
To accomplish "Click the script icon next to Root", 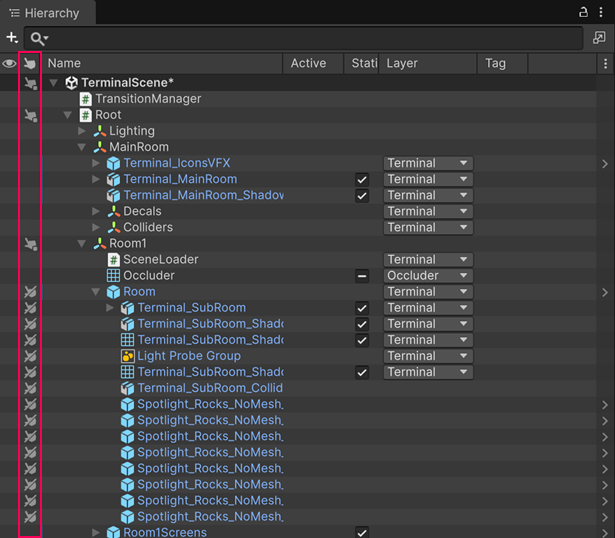I will click(x=85, y=115).
